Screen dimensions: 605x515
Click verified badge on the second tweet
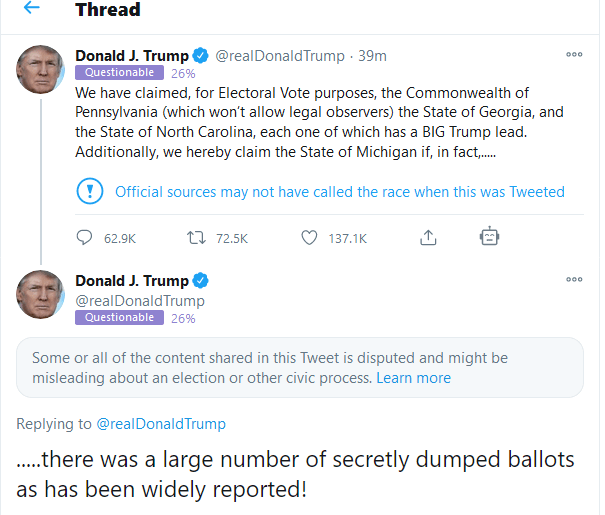(200, 281)
